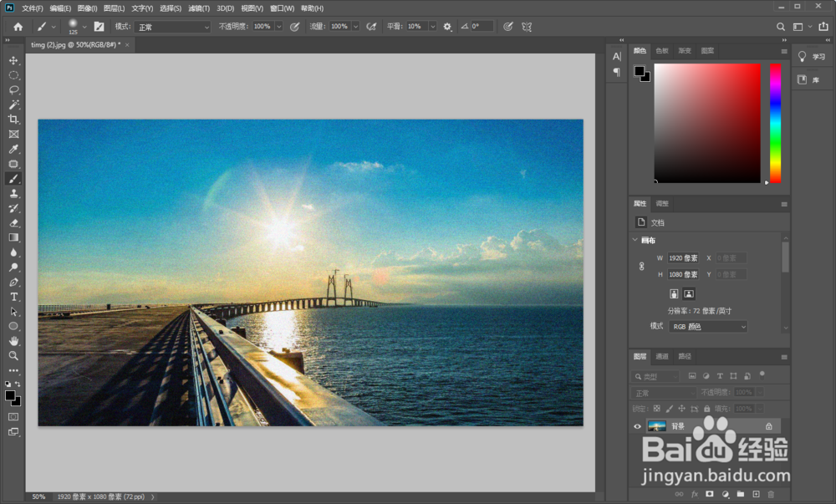The height and width of the screenshot is (504, 836).
Task: Toggle the width-height link constraint icon
Action: point(642,266)
